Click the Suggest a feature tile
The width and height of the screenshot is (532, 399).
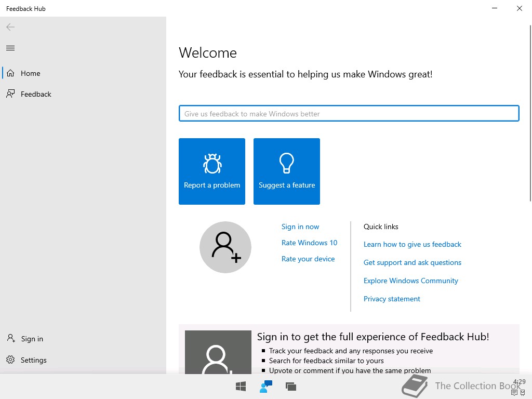[287, 171]
